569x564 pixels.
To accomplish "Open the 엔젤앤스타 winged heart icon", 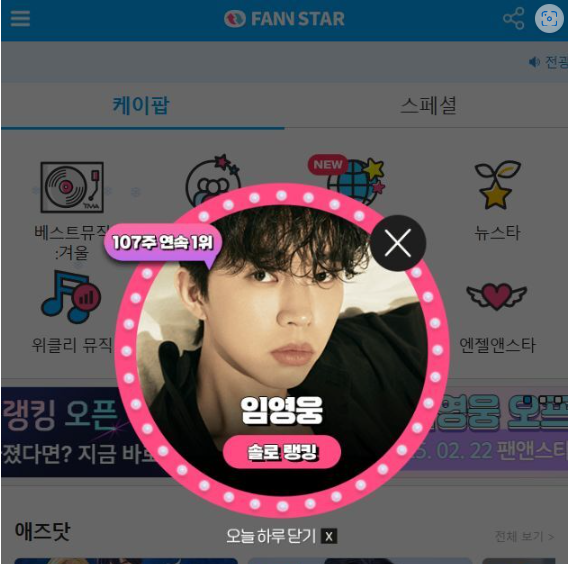I will [496, 297].
